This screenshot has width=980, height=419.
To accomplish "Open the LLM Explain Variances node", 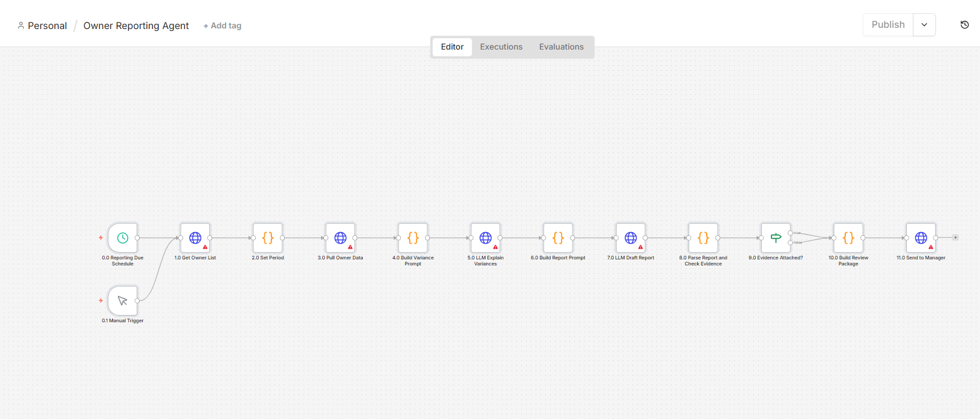I will click(485, 238).
